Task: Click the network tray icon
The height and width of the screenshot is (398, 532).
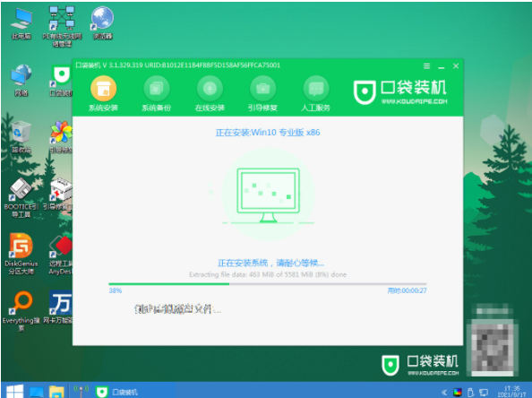Action: 484,393
